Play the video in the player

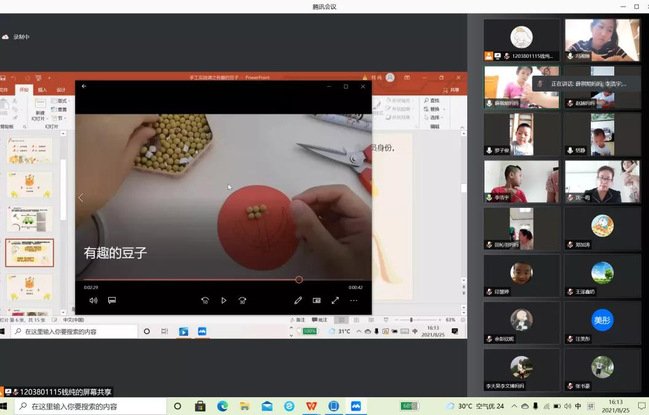pyautogui.click(x=223, y=300)
